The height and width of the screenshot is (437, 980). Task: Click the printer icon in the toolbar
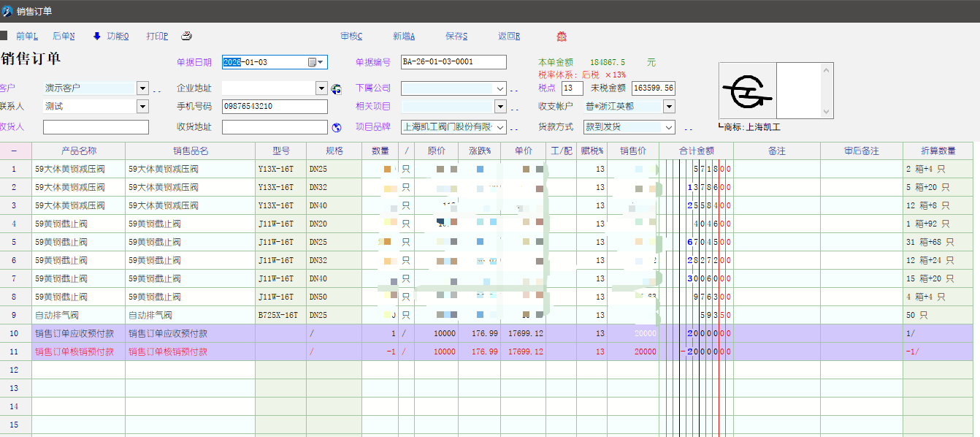click(186, 36)
